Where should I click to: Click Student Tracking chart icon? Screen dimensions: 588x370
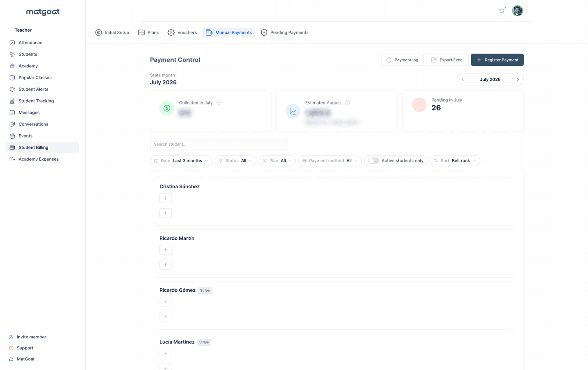point(12,101)
